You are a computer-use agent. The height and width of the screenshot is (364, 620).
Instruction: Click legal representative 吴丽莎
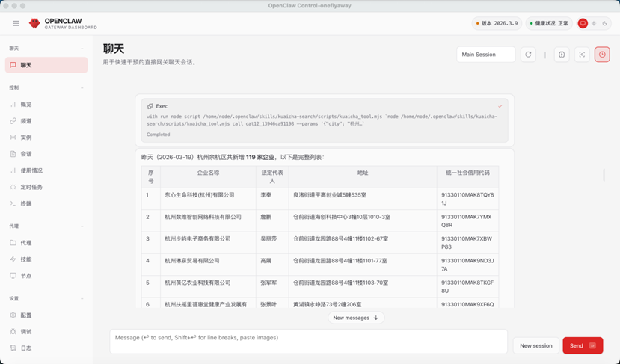pyautogui.click(x=268, y=238)
